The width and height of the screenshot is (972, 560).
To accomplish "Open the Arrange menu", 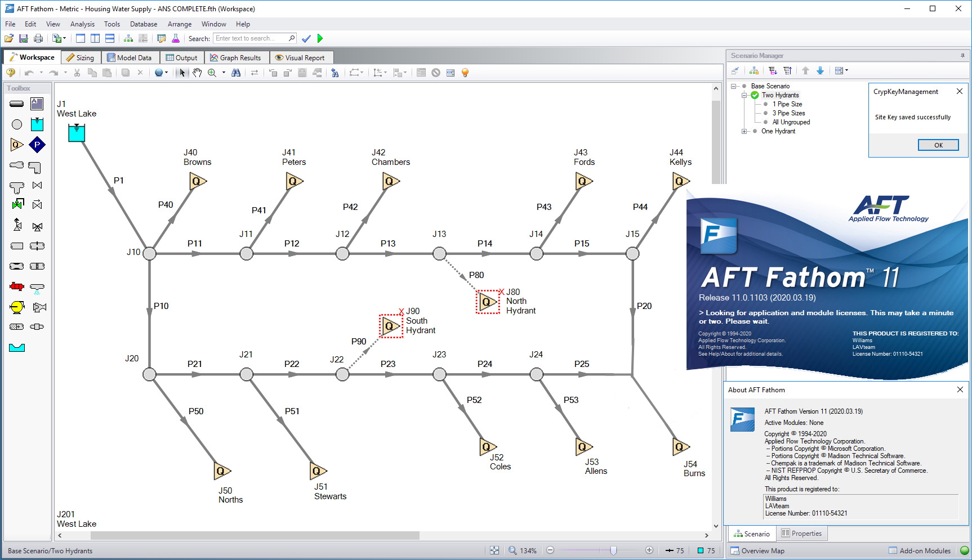I will (x=180, y=24).
